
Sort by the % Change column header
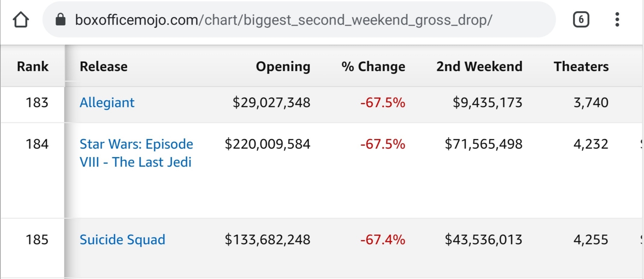click(x=373, y=66)
